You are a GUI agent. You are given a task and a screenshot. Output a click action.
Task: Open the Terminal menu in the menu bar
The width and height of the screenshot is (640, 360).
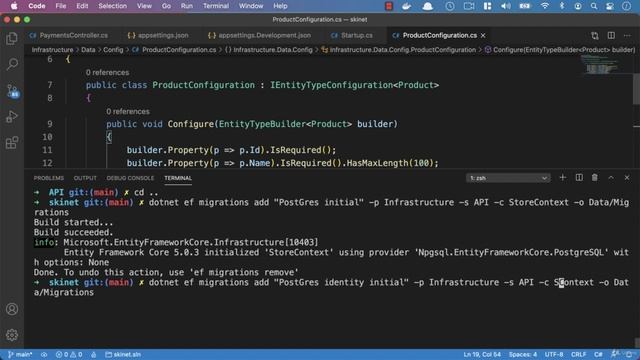tap(216, 6)
